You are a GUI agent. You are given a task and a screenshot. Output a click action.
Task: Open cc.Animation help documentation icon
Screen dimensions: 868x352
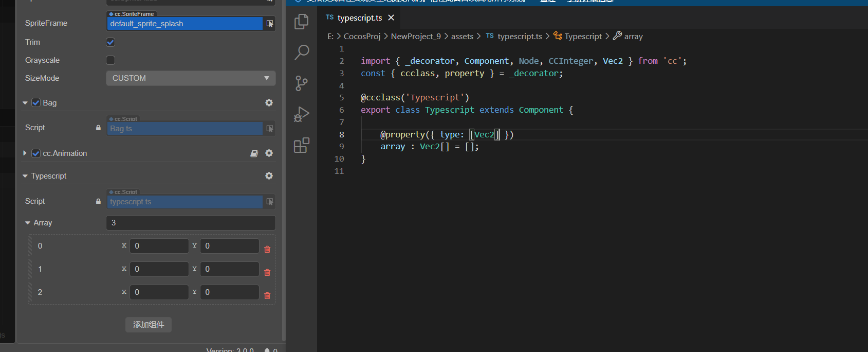click(254, 153)
